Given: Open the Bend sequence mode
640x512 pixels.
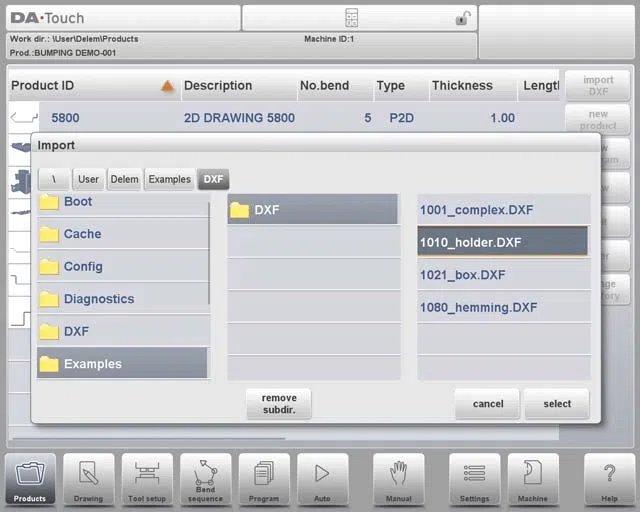Looking at the screenshot, I should pyautogui.click(x=205, y=479).
